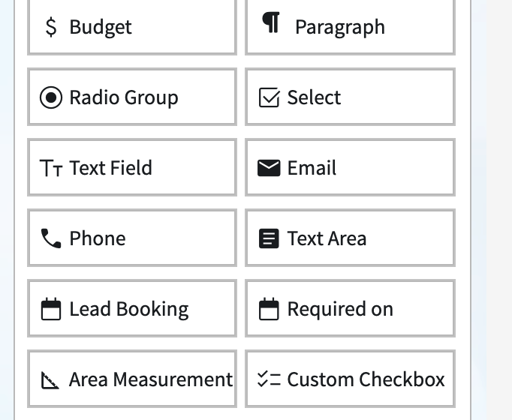Choose the Text Field element

131,168
